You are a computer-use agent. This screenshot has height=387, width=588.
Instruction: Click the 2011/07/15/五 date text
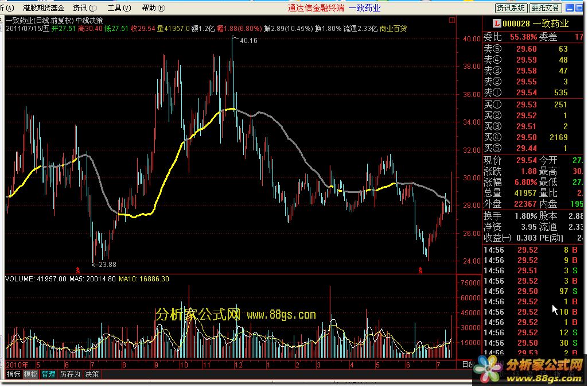coord(28,29)
